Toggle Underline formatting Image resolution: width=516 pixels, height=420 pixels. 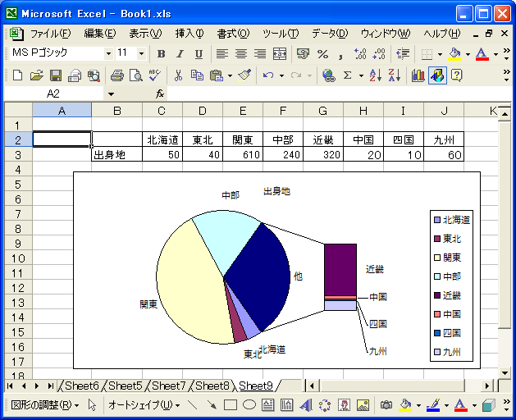(195, 53)
